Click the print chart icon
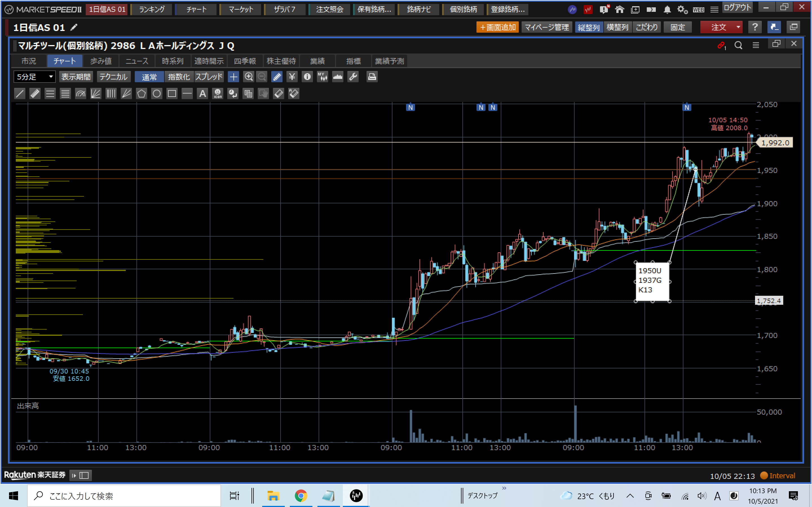The height and width of the screenshot is (507, 812). click(x=371, y=77)
